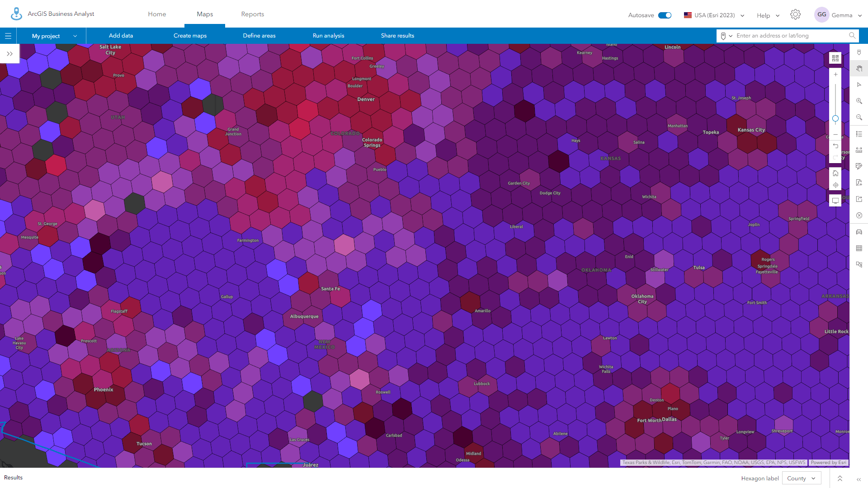The width and height of the screenshot is (868, 488).
Task: Open the measurement tool
Action: coord(859,150)
